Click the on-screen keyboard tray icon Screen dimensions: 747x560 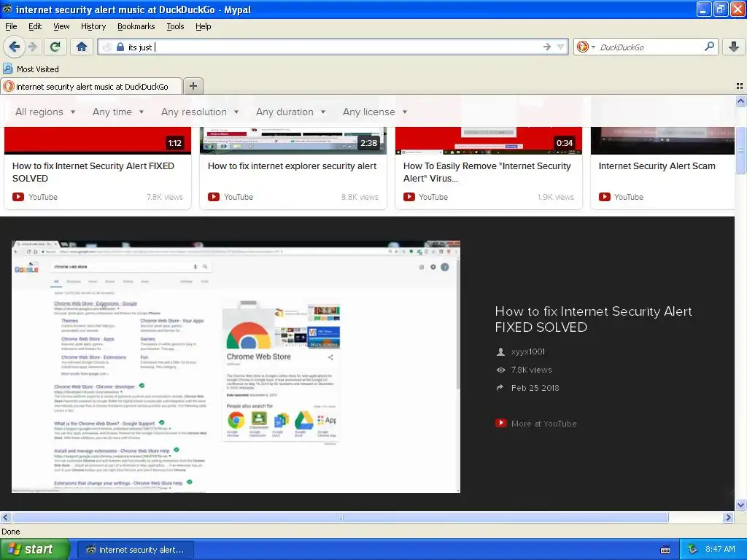pyautogui.click(x=665, y=550)
